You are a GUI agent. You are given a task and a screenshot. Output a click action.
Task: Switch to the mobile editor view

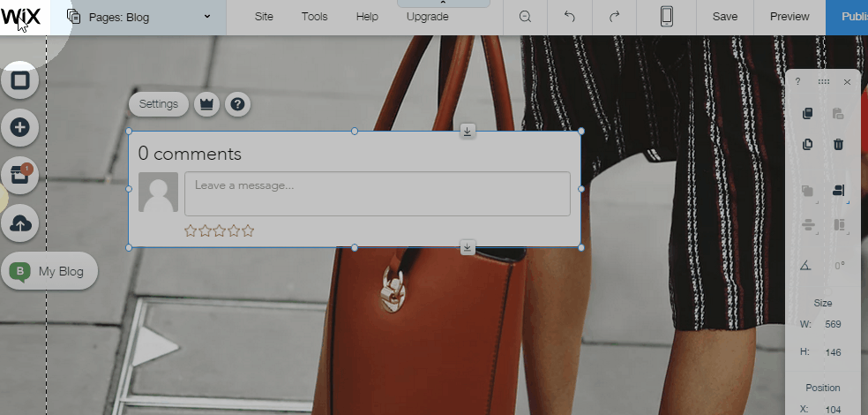pos(667,17)
